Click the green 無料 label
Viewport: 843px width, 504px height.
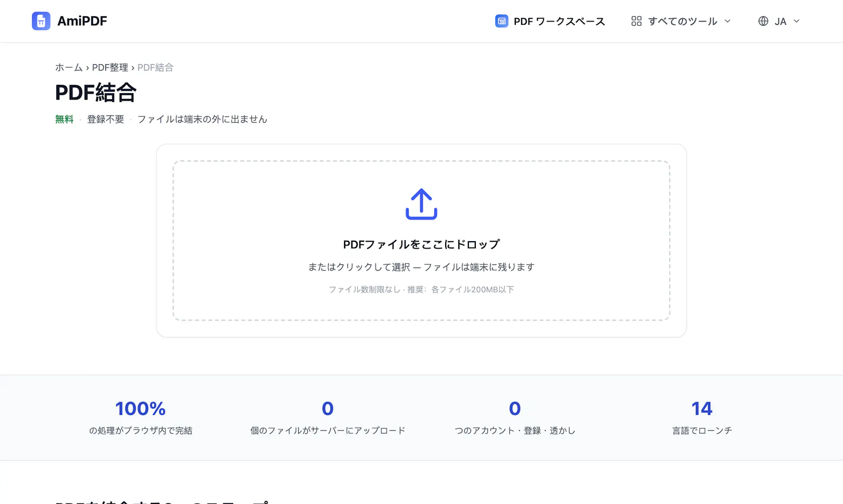(64, 120)
